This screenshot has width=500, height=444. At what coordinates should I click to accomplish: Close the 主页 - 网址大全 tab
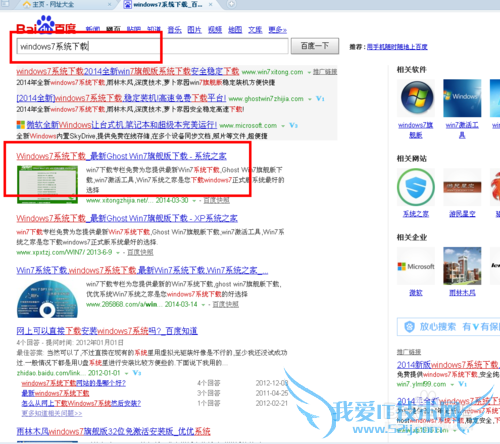click(109, 4)
